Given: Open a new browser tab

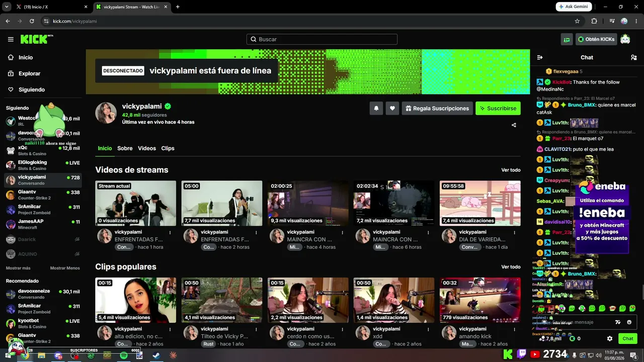Looking at the screenshot, I should click(x=178, y=7).
